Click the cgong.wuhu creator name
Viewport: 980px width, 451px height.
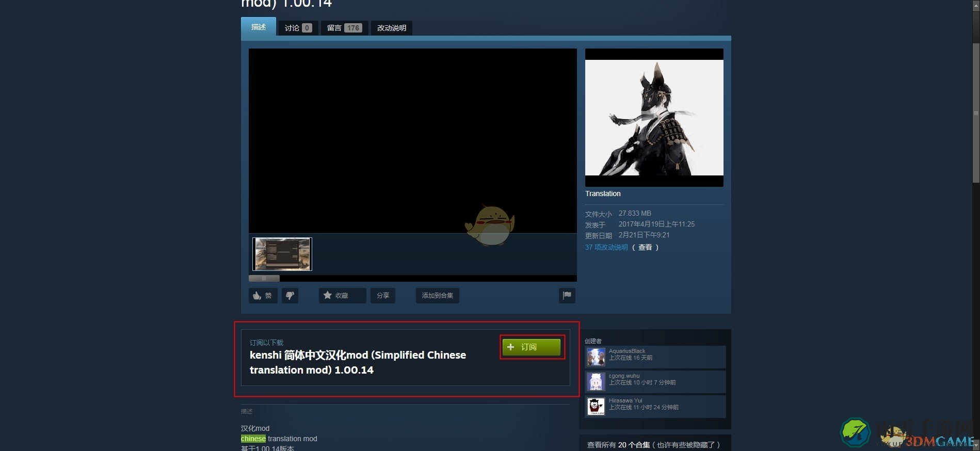(x=624, y=376)
